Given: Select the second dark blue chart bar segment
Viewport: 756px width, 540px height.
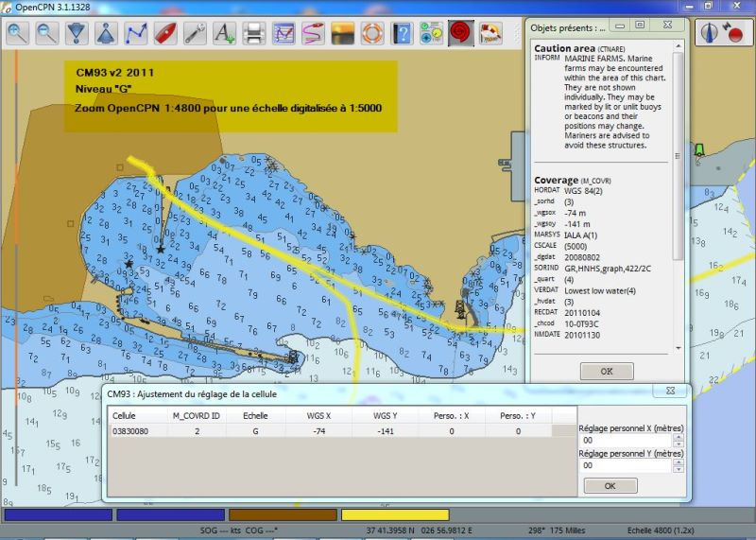Looking at the screenshot, I should tap(171, 514).
